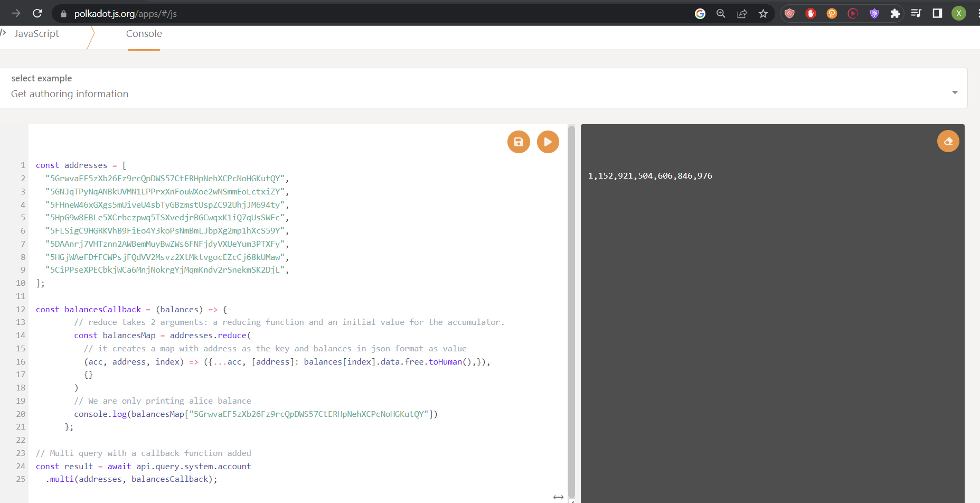Switch to the Console tab
The width and height of the screenshot is (980, 503).
click(x=144, y=34)
